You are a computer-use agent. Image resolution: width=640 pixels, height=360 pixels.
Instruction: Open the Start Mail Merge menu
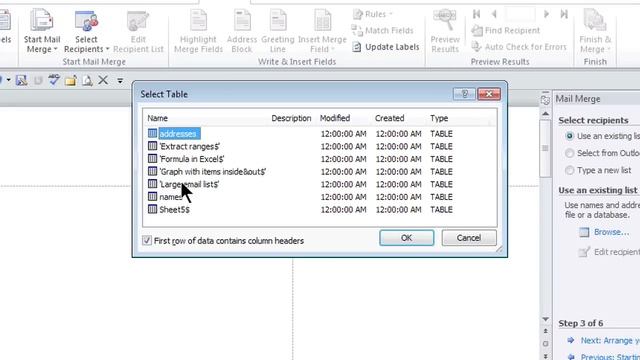pyautogui.click(x=42, y=31)
